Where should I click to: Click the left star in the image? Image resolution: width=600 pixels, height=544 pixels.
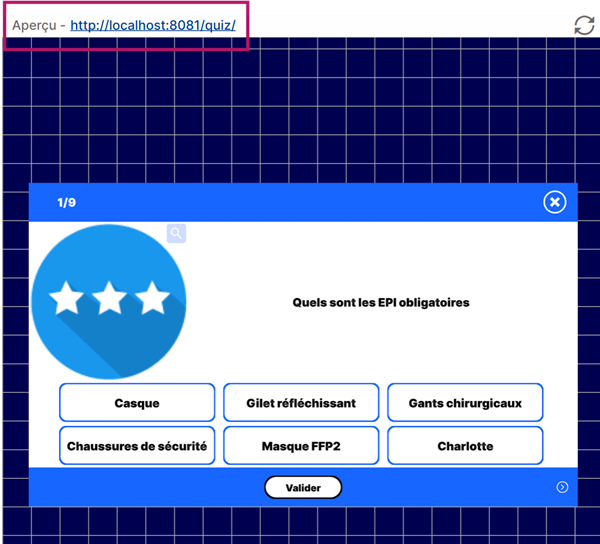tap(66, 297)
